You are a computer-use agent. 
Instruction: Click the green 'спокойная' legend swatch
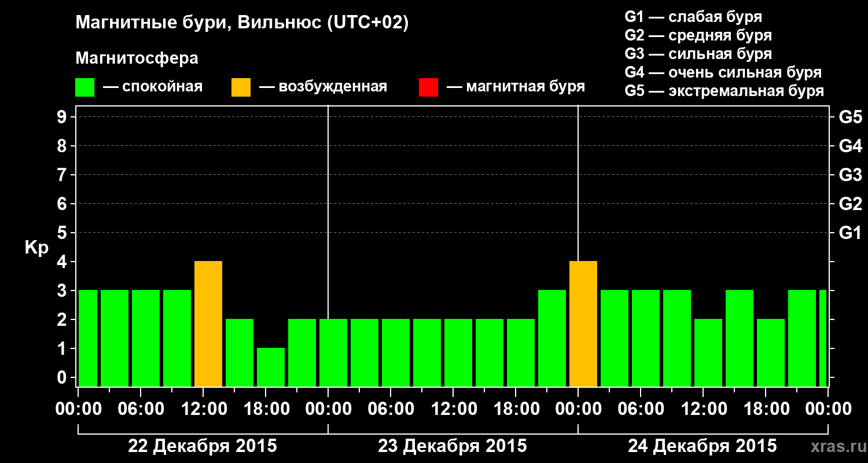85,87
